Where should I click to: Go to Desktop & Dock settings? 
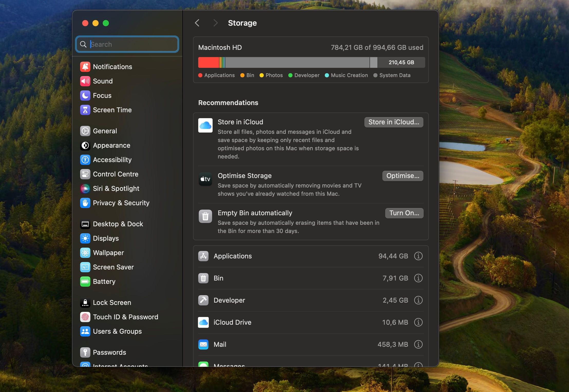118,224
